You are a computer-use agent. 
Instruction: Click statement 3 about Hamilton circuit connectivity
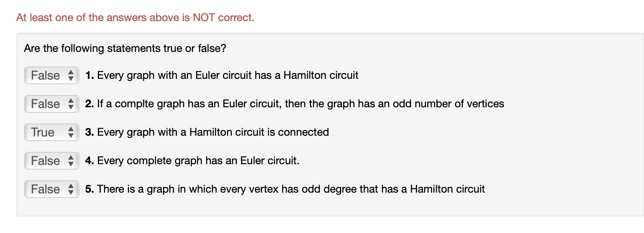coord(206,132)
